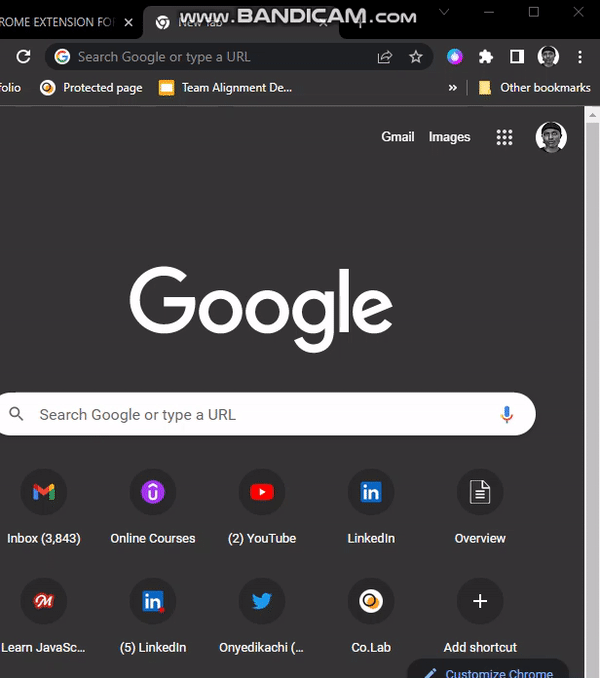
Task: Open the Overview shortcut
Action: coord(480,508)
